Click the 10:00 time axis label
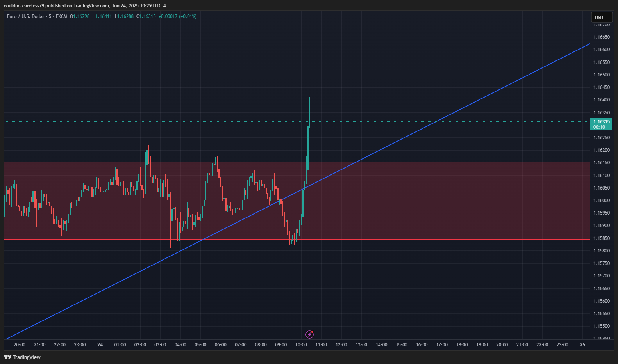The image size is (618, 364). point(301,345)
